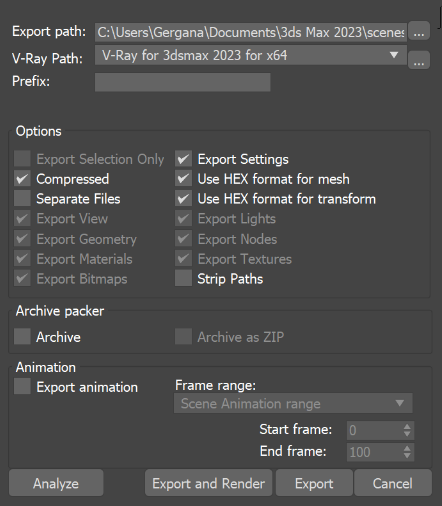The height and width of the screenshot is (506, 442).
Task: Enable the Strip Paths option
Action: coord(183,278)
